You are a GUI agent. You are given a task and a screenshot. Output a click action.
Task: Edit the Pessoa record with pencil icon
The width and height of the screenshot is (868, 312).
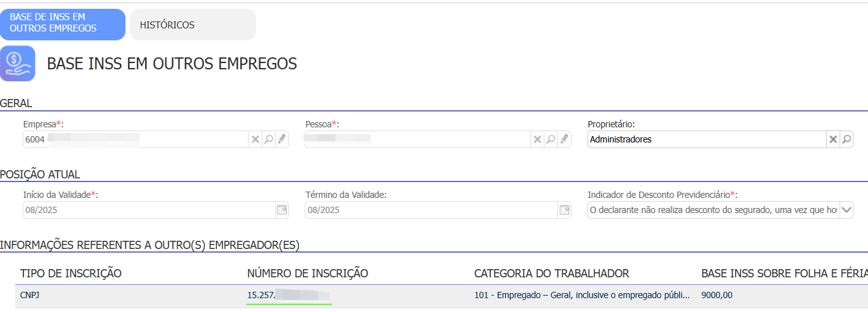click(x=565, y=139)
